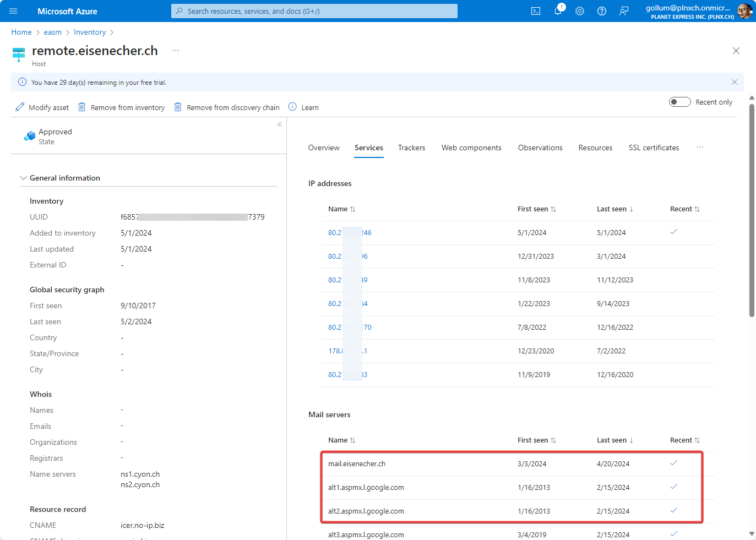Open notifications bell icon
The height and width of the screenshot is (540, 756).
point(558,11)
